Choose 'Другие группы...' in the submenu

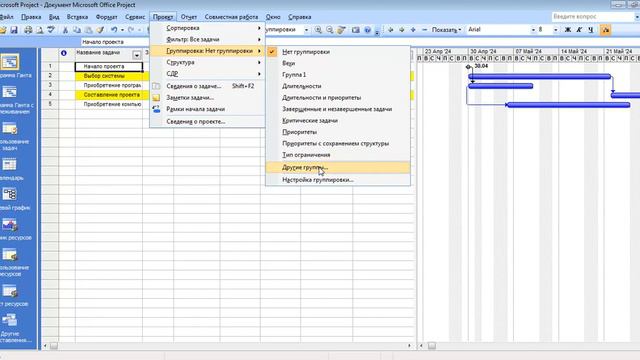click(338, 167)
